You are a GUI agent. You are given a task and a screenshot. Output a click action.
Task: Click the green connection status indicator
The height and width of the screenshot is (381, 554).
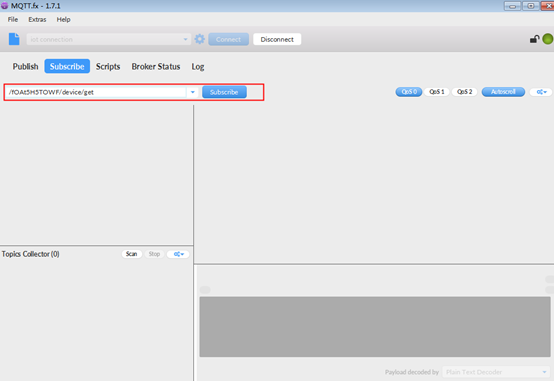pos(548,39)
